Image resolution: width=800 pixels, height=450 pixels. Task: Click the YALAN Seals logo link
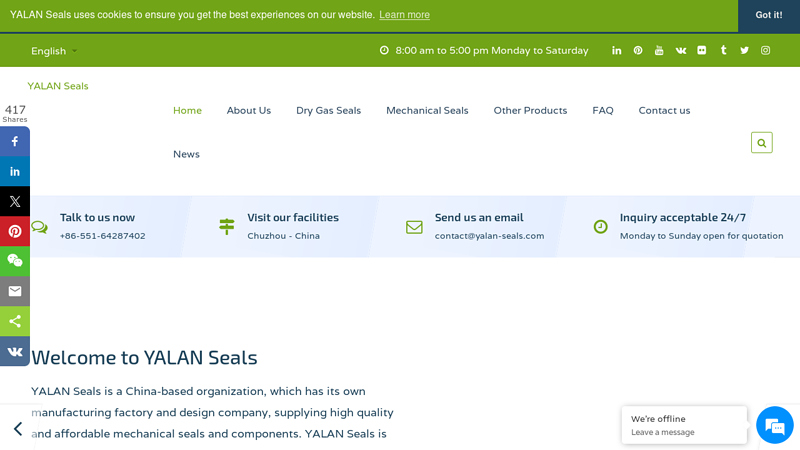pos(58,86)
